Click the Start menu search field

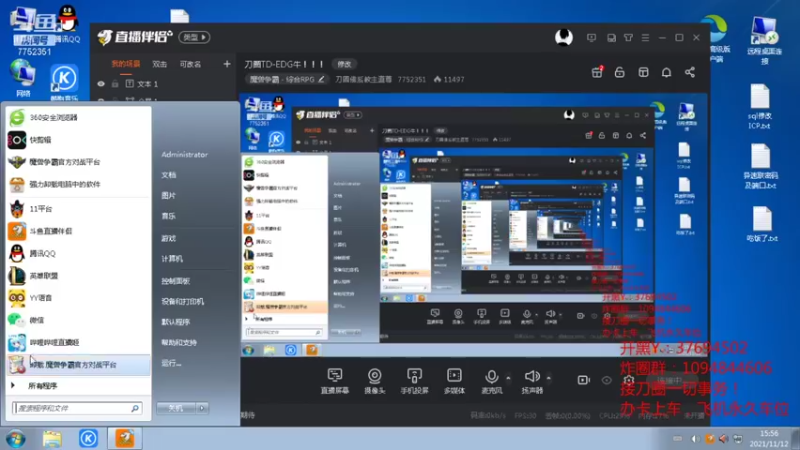[x=77, y=408]
